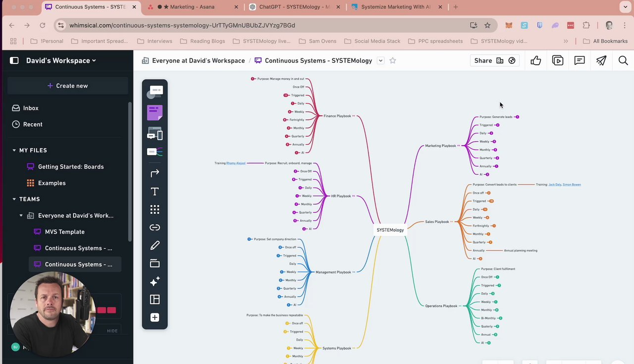Image resolution: width=634 pixels, height=364 pixels.
Task: Open Simon Bowen training link
Action: point(572,185)
